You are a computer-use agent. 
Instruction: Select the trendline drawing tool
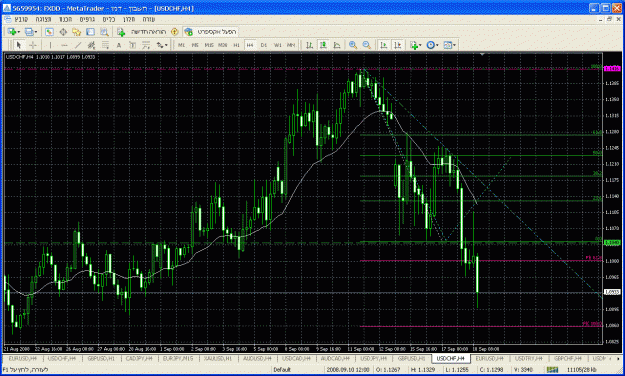(78, 45)
